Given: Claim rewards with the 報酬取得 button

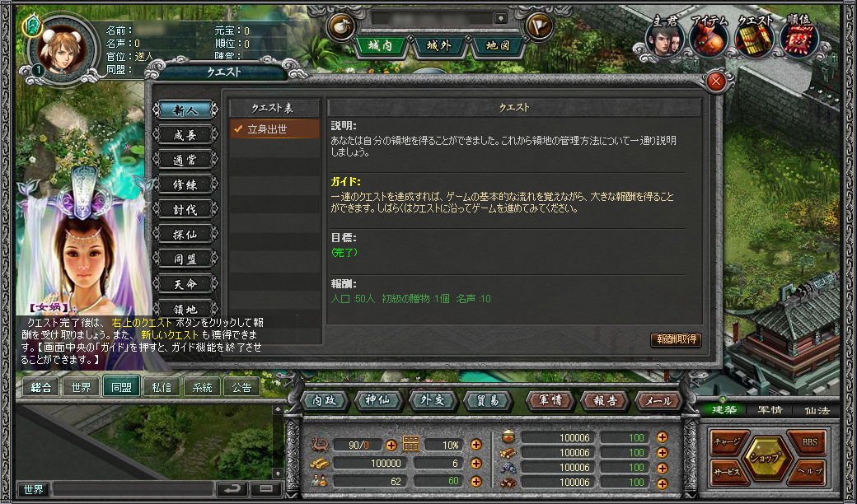Looking at the screenshot, I should pos(676,339).
